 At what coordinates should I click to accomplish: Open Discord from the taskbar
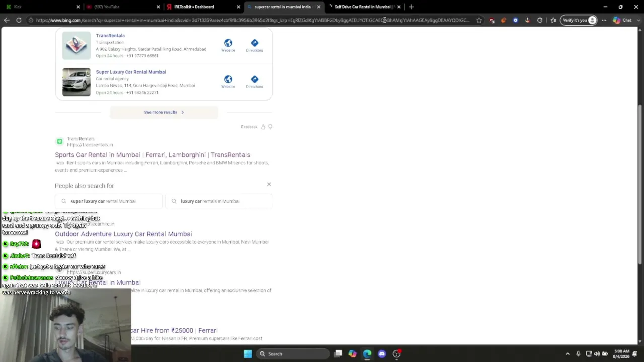[x=382, y=354]
